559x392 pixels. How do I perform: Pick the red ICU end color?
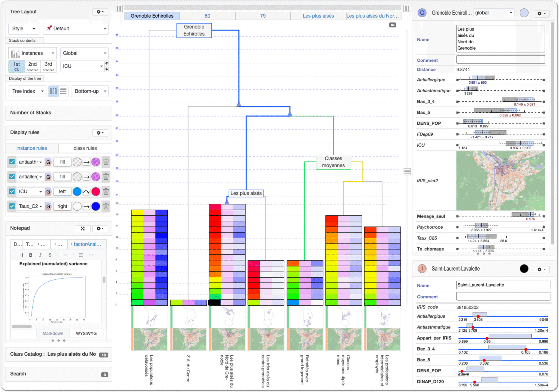pos(96,192)
